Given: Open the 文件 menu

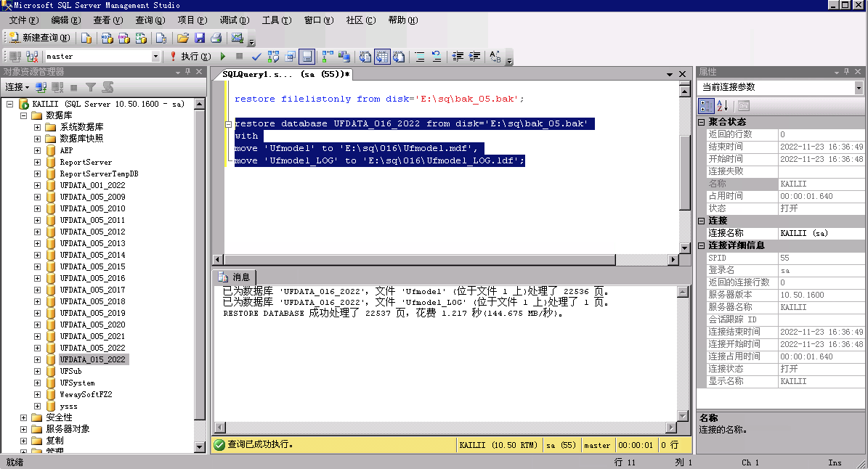Looking at the screenshot, I should (x=23, y=20).
